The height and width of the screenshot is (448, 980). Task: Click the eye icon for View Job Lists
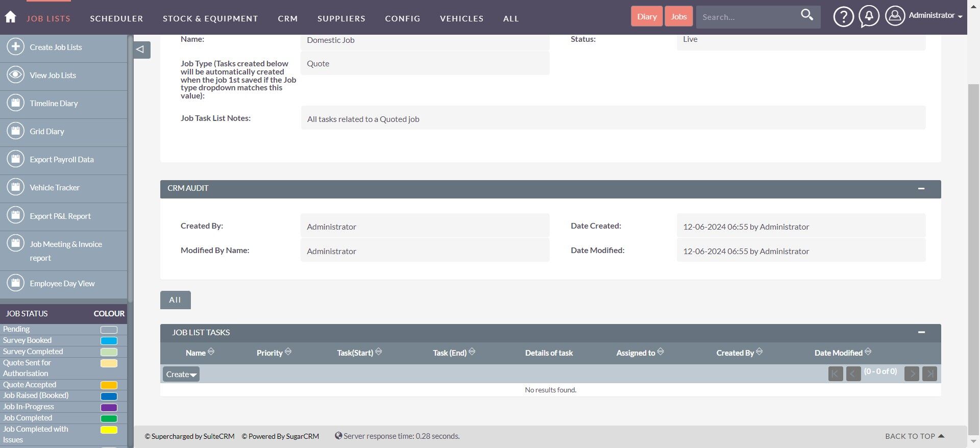coord(16,75)
